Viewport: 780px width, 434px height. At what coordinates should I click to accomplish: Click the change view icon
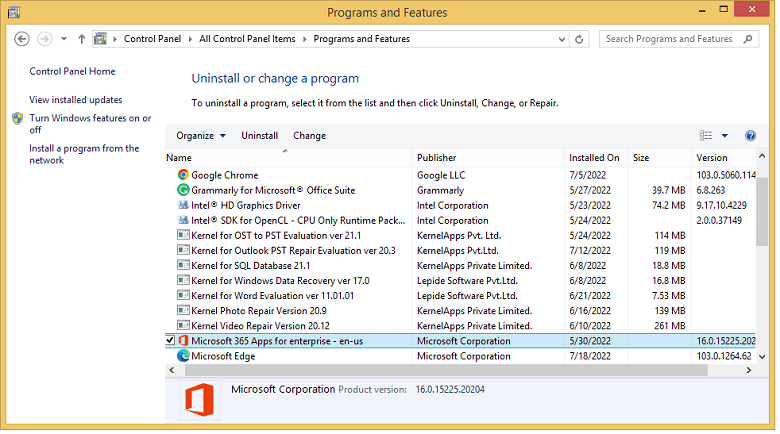pyautogui.click(x=706, y=135)
